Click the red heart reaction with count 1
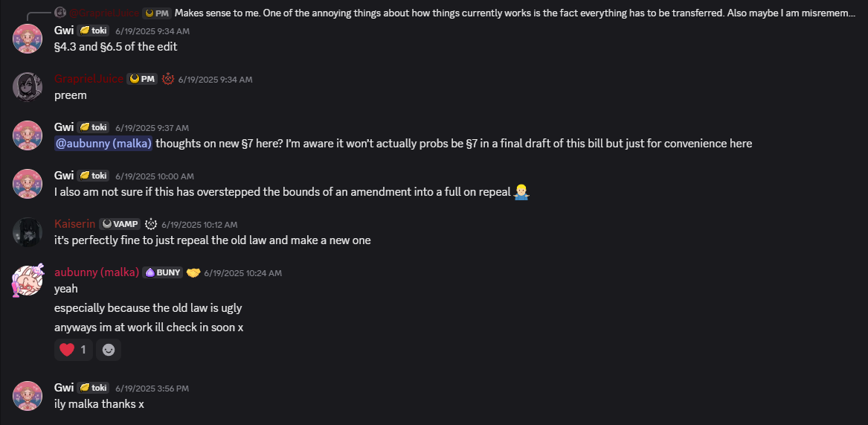Viewport: 868px width, 425px height. [73, 350]
